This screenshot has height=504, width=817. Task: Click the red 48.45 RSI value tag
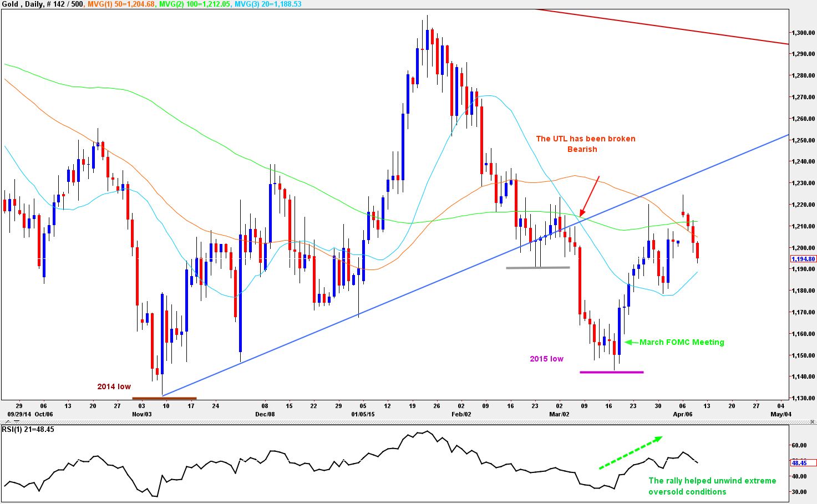[x=799, y=462]
